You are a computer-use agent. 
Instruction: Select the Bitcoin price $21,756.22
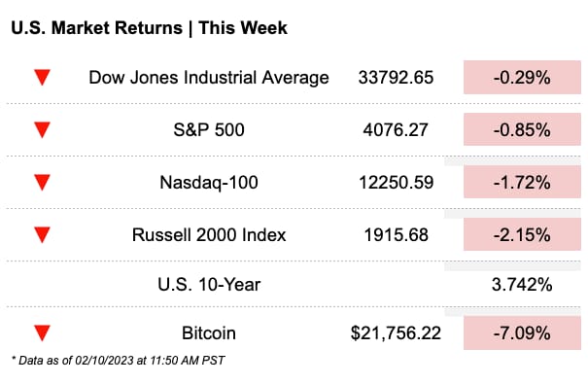tap(396, 333)
